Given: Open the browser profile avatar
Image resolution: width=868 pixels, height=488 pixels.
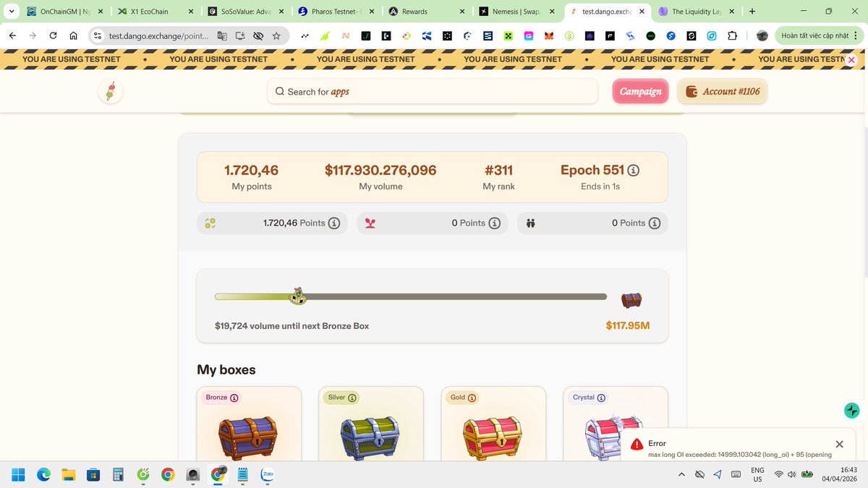Looking at the screenshot, I should click(x=762, y=36).
